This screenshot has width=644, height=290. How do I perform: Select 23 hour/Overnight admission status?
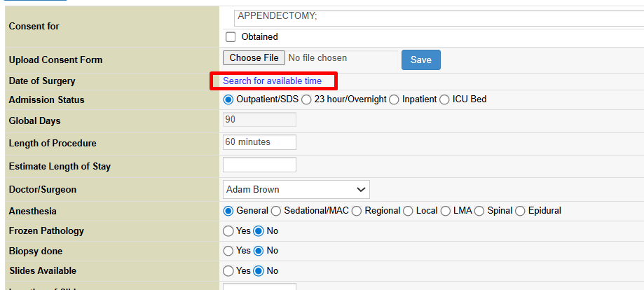306,99
